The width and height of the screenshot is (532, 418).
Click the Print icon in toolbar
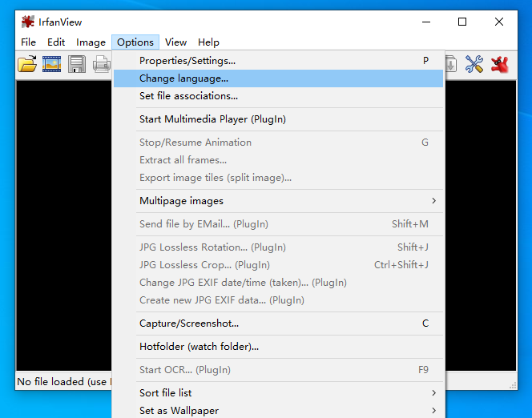101,65
